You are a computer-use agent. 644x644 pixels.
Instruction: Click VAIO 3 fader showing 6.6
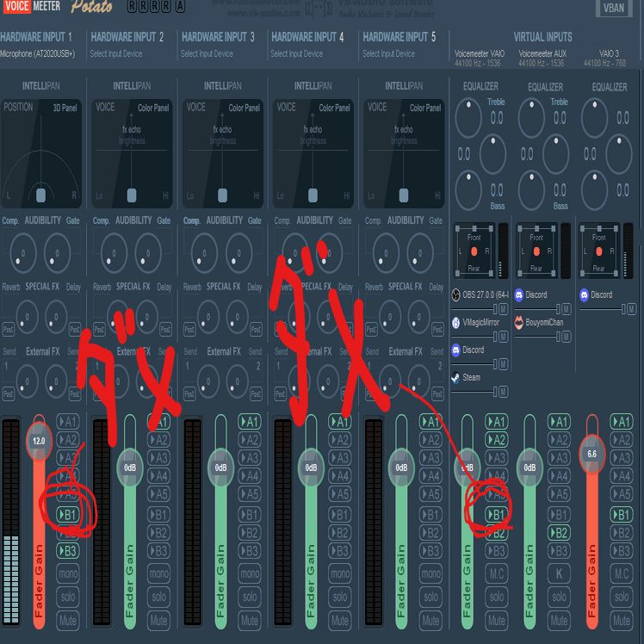(x=591, y=454)
